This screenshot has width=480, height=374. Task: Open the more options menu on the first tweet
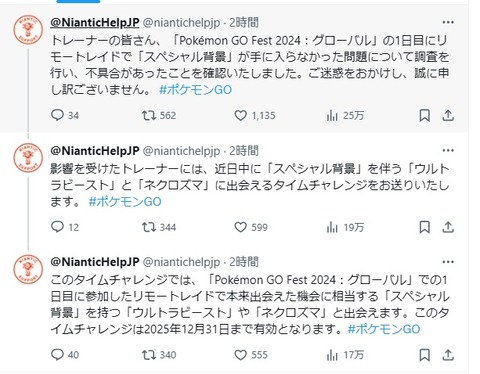[x=448, y=22]
